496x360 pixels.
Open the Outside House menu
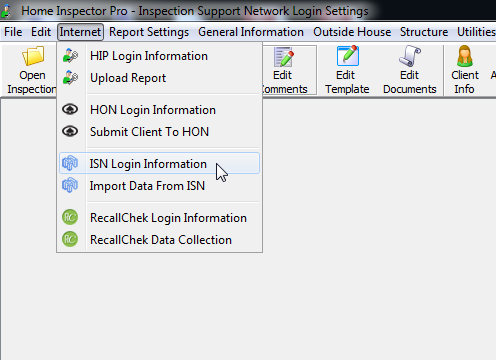pyautogui.click(x=352, y=32)
